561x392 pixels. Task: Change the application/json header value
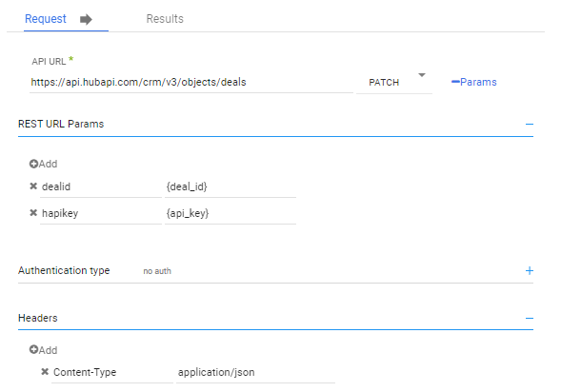click(255, 373)
